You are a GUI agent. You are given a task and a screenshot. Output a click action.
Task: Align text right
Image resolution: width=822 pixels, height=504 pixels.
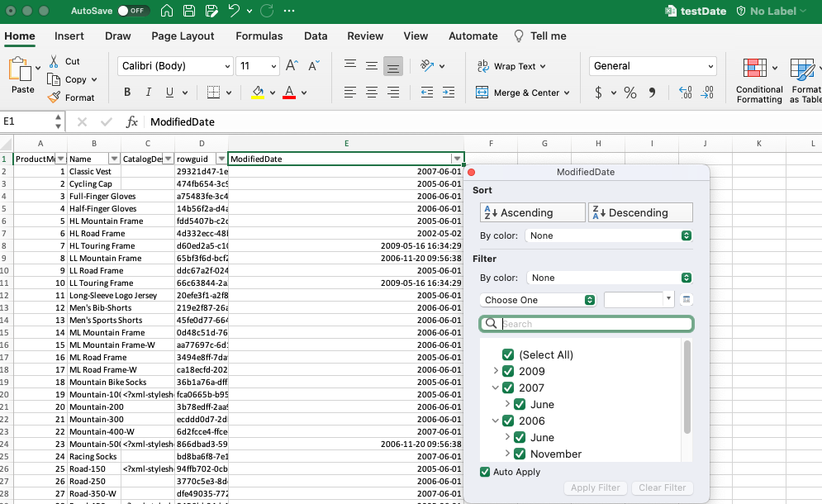tap(392, 93)
